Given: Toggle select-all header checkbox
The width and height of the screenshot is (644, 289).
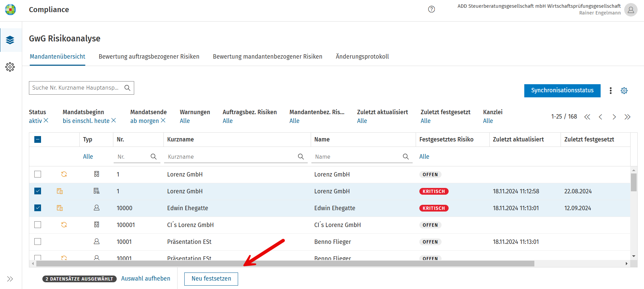Looking at the screenshot, I should pyautogui.click(x=38, y=139).
